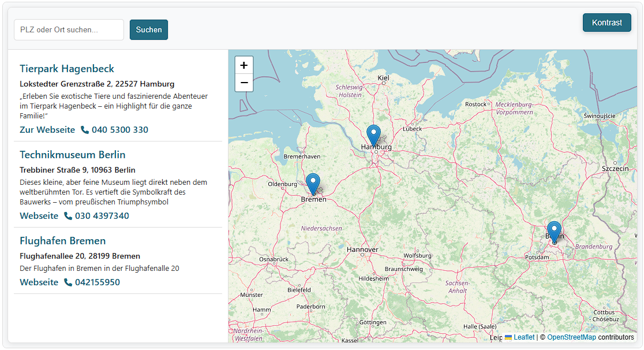The width and height of the screenshot is (644, 350).
Task: Open Webseite link under Flughafen Bremen
Action: coord(39,282)
